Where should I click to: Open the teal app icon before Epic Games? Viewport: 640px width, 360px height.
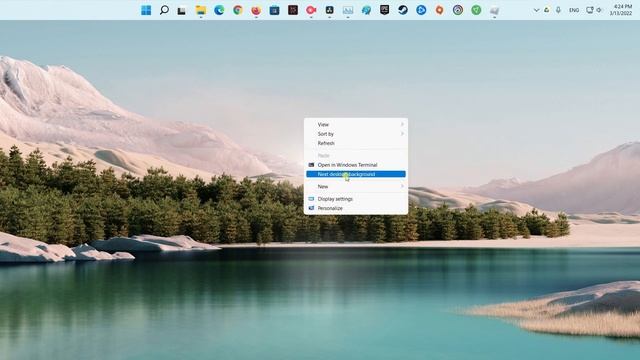[x=366, y=10]
